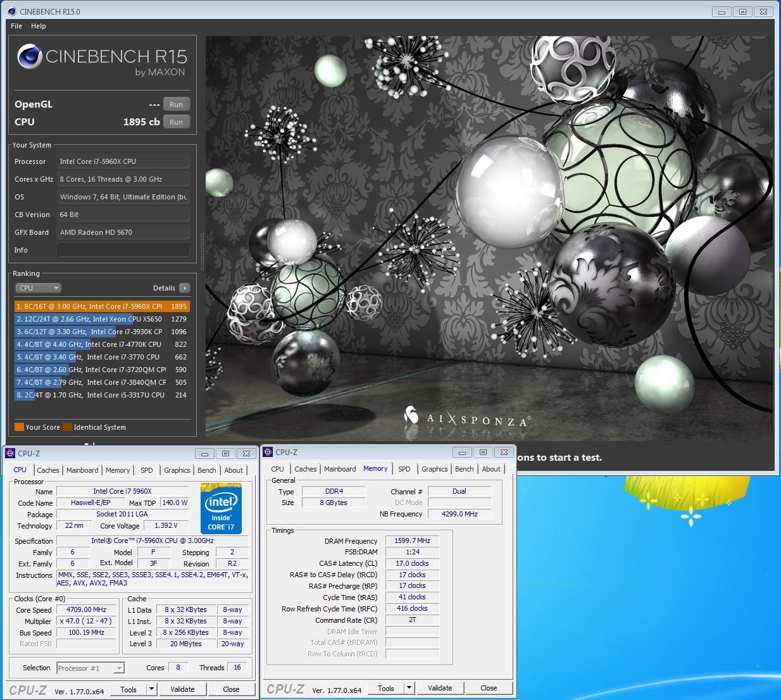Click the NB Frequency value 4299.0 MHz

pos(459,514)
